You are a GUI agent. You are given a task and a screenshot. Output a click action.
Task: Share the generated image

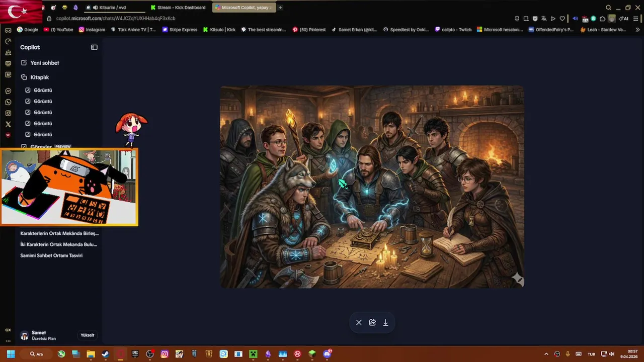click(x=372, y=322)
